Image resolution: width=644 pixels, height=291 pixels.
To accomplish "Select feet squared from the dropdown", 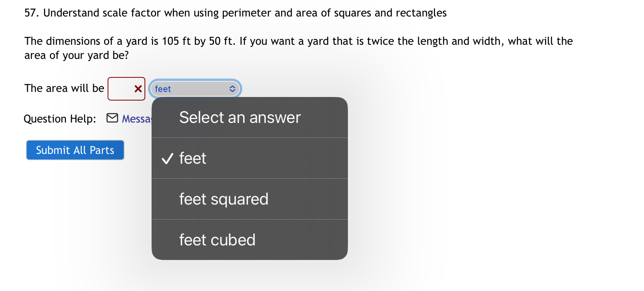I will tap(223, 199).
